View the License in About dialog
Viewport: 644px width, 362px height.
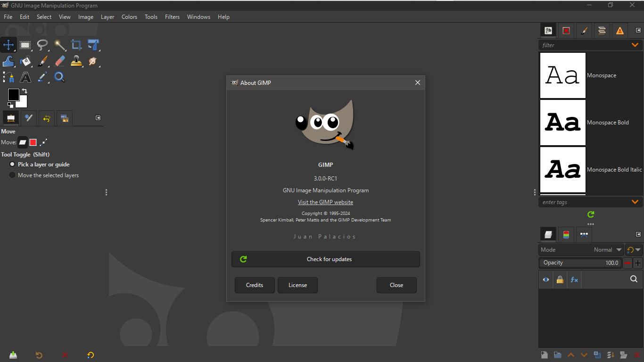pos(297,285)
